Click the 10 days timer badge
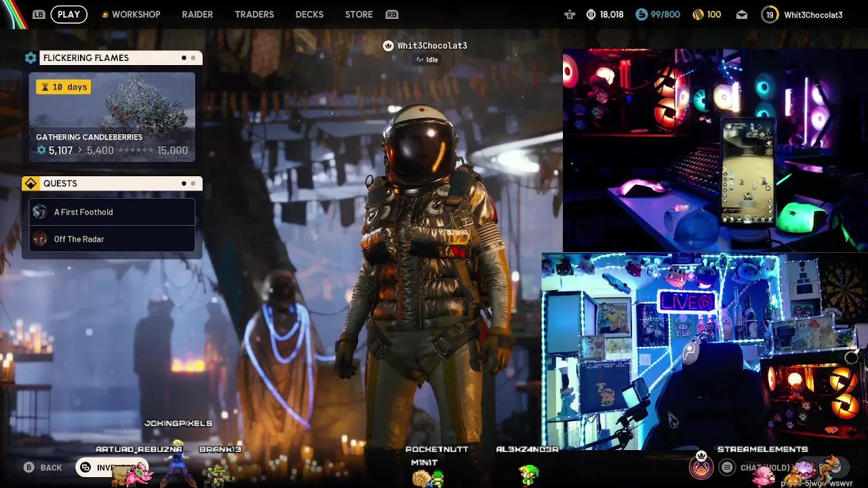 tap(63, 87)
